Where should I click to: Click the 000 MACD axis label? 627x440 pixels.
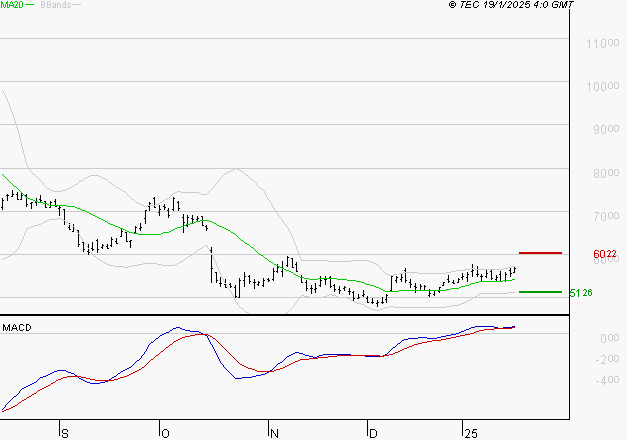pos(607,338)
